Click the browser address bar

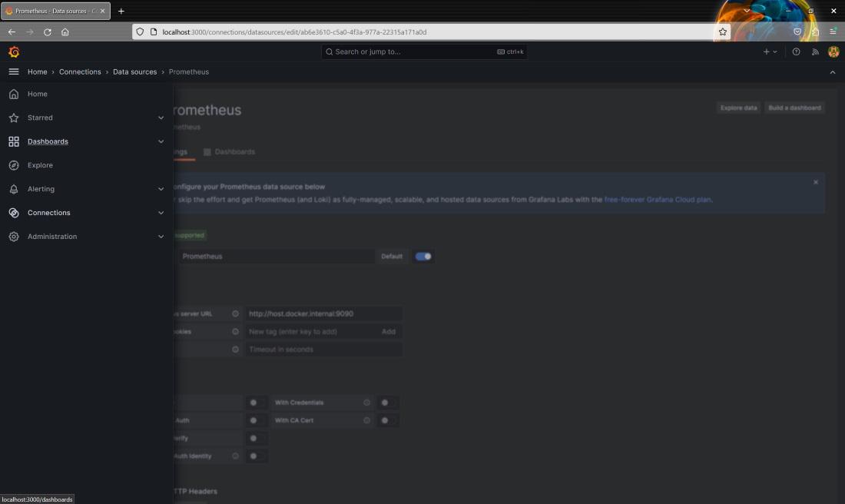pyautogui.click(x=431, y=31)
